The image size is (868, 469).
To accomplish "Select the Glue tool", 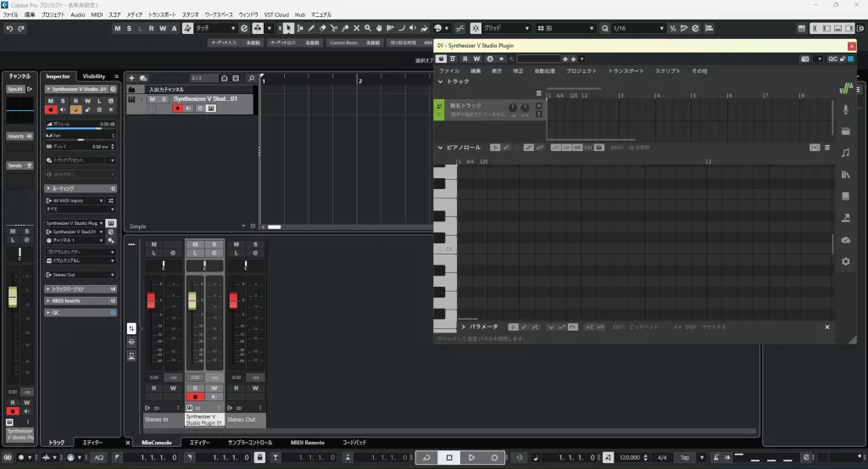I will coord(346,28).
